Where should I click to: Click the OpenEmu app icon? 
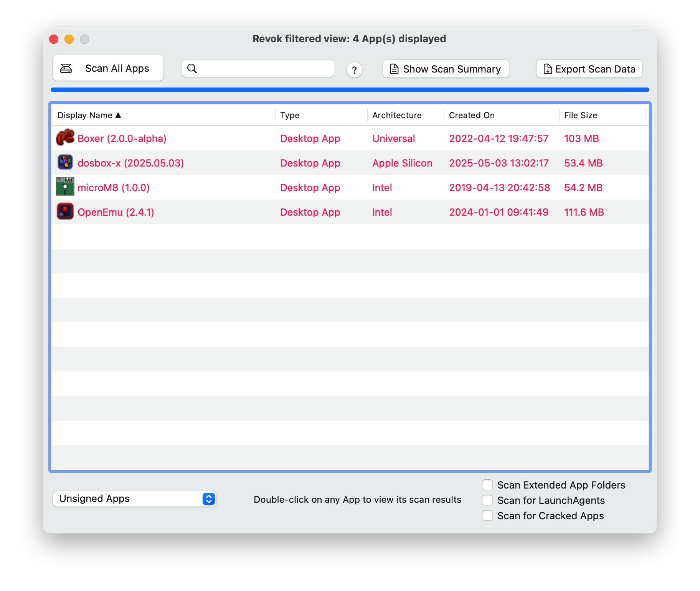pyautogui.click(x=65, y=211)
